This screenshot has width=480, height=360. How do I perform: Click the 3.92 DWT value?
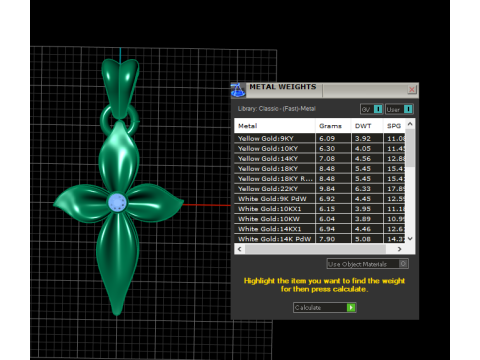coord(363,138)
